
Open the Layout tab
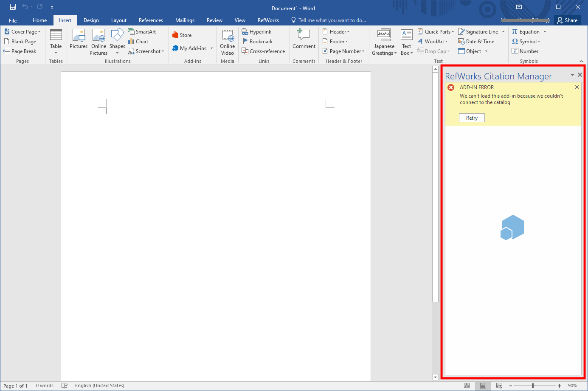(118, 20)
